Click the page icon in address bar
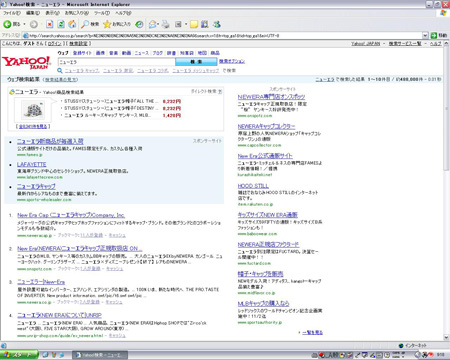The height and width of the screenshot is (360, 450). click(26, 35)
